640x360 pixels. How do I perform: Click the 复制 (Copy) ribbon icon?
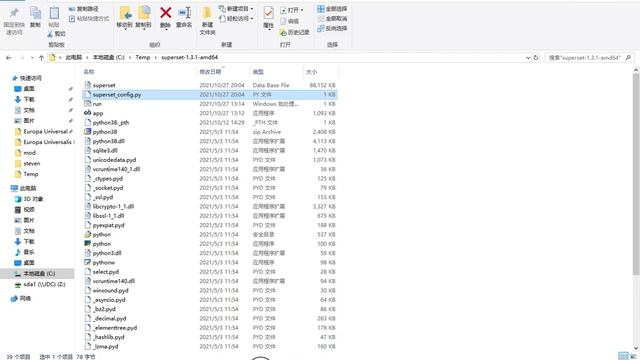(x=36, y=13)
